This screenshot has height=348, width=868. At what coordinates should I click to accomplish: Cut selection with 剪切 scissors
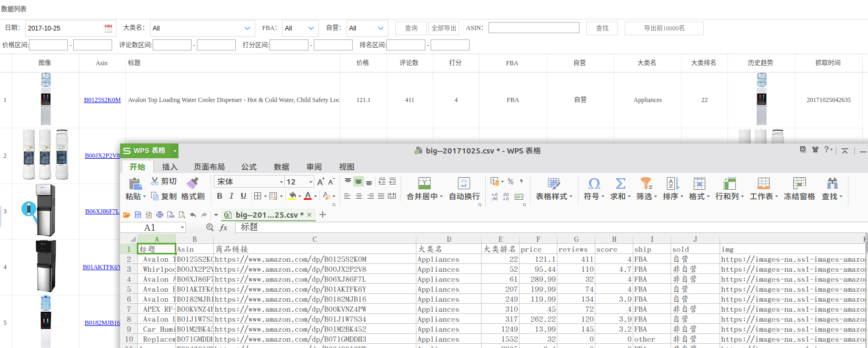tap(164, 181)
